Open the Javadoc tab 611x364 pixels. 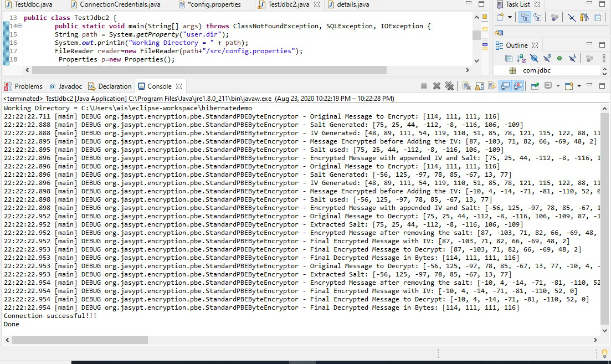[x=66, y=86]
